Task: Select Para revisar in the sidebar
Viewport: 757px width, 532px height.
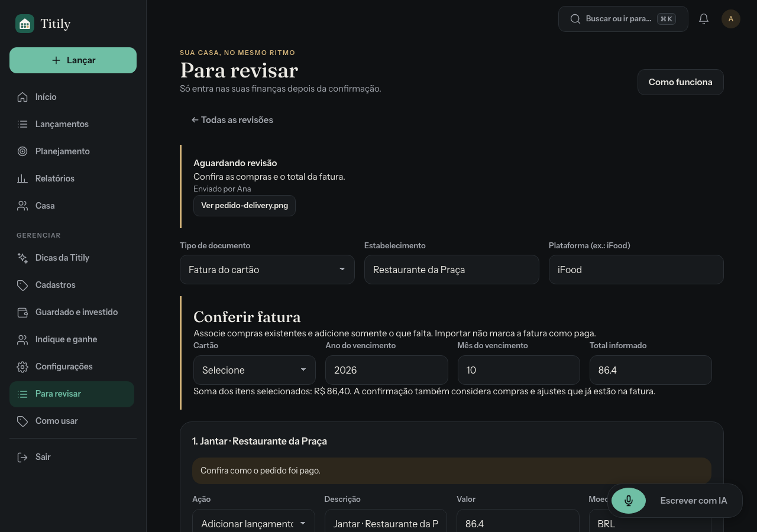Action: 72,394
